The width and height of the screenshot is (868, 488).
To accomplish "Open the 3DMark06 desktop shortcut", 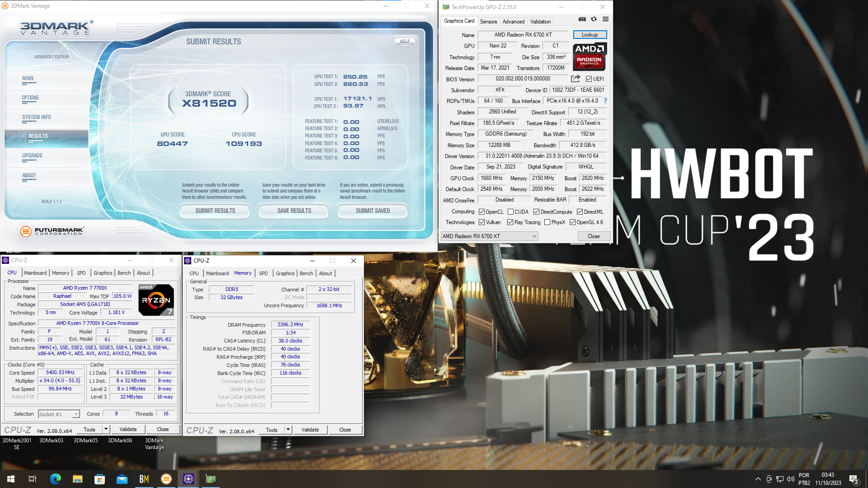I will [120, 441].
